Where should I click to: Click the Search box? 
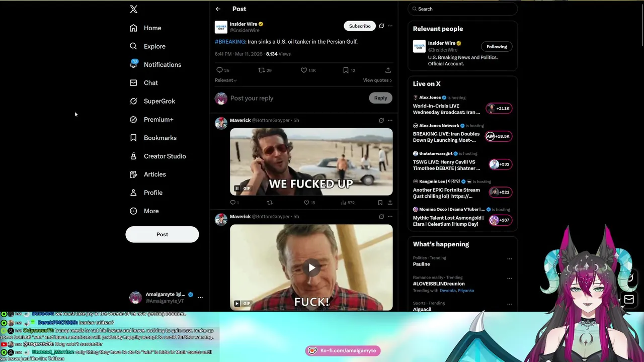click(x=462, y=9)
